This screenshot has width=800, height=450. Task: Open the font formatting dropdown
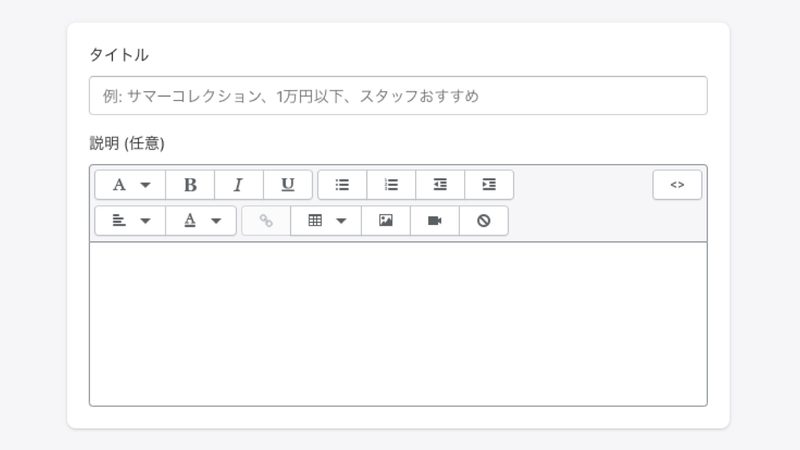130,185
